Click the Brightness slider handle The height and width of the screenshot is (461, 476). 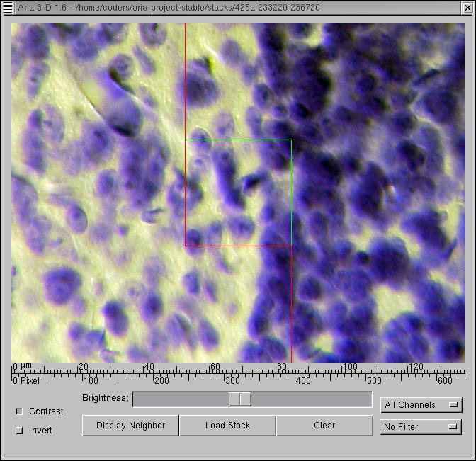pos(240,399)
